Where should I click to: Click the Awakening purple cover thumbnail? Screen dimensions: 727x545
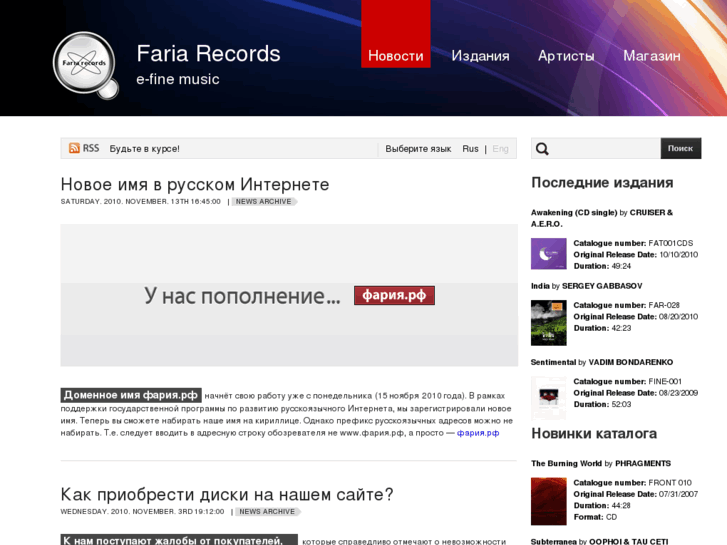coord(548,254)
